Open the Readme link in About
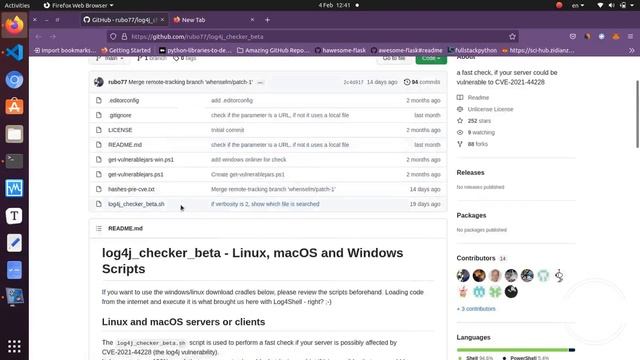 coord(478,98)
